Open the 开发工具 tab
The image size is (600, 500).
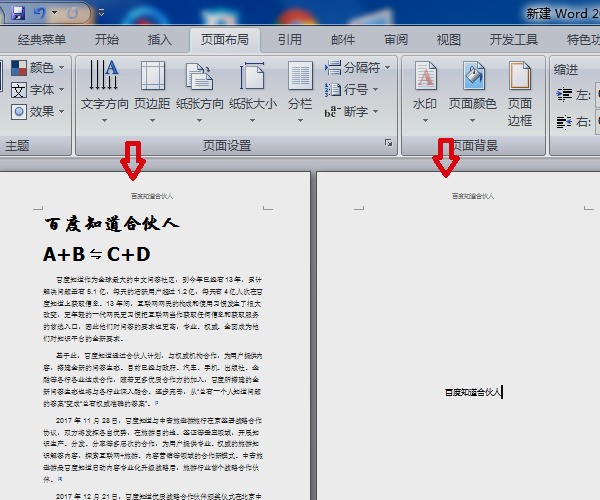point(514,39)
